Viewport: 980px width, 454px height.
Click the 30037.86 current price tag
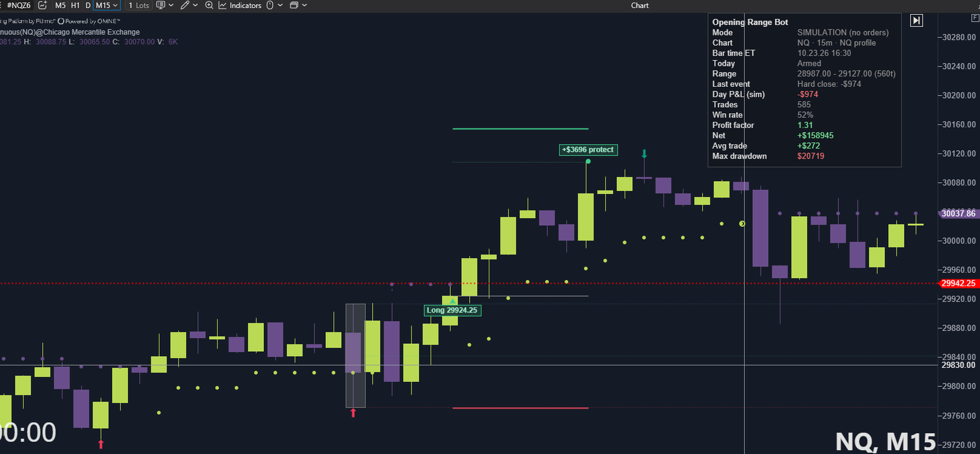(959, 214)
